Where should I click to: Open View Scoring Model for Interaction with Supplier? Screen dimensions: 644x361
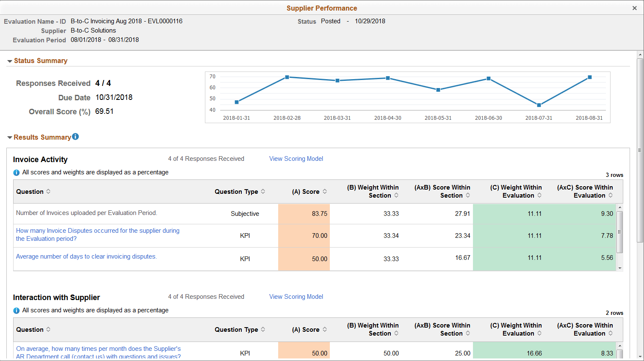pyautogui.click(x=296, y=296)
